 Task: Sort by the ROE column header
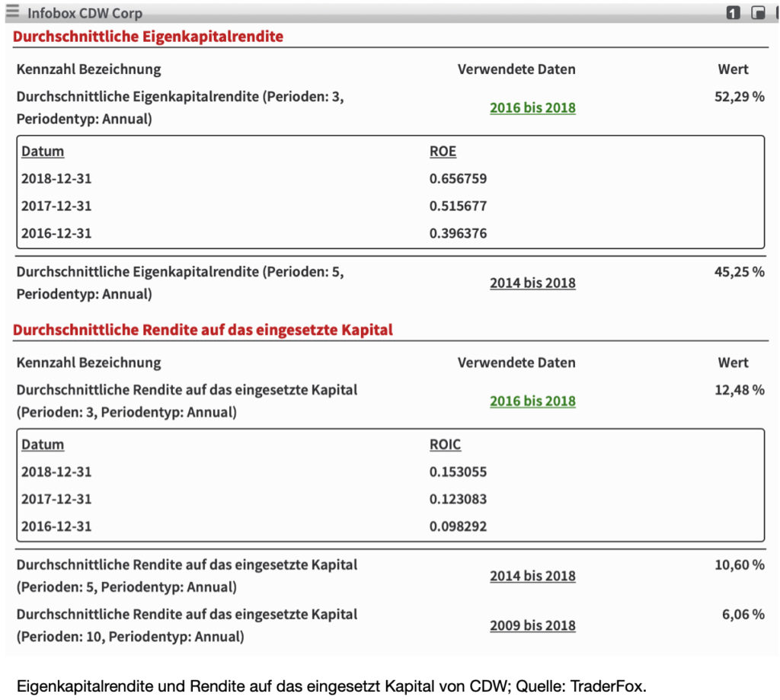click(x=443, y=152)
